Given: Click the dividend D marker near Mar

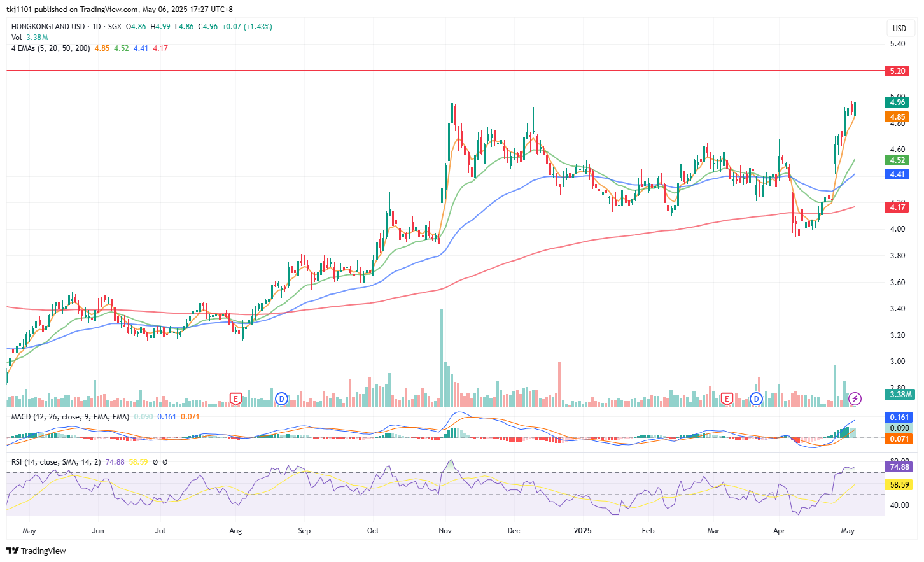Looking at the screenshot, I should (756, 399).
